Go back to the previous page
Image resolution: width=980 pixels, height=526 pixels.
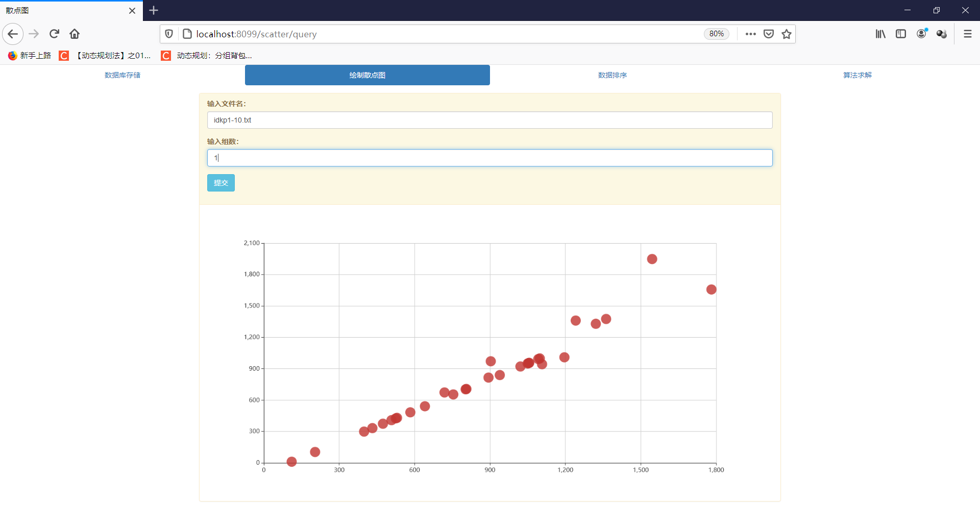click(13, 34)
